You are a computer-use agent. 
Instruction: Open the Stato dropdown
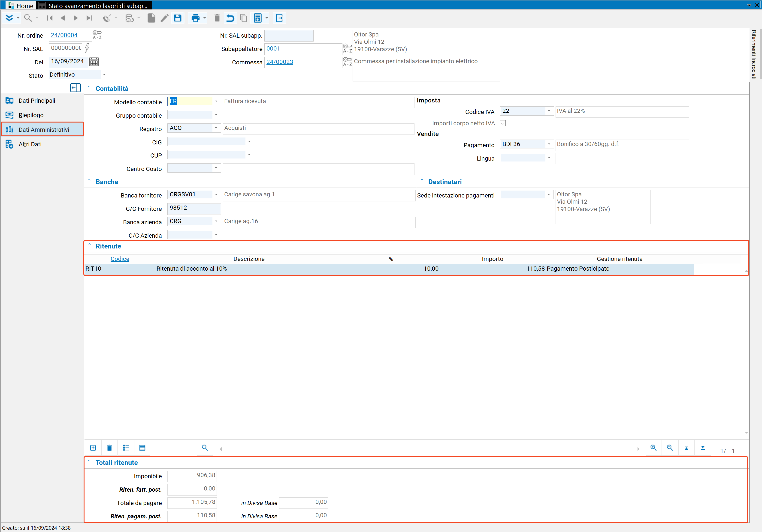click(x=104, y=75)
